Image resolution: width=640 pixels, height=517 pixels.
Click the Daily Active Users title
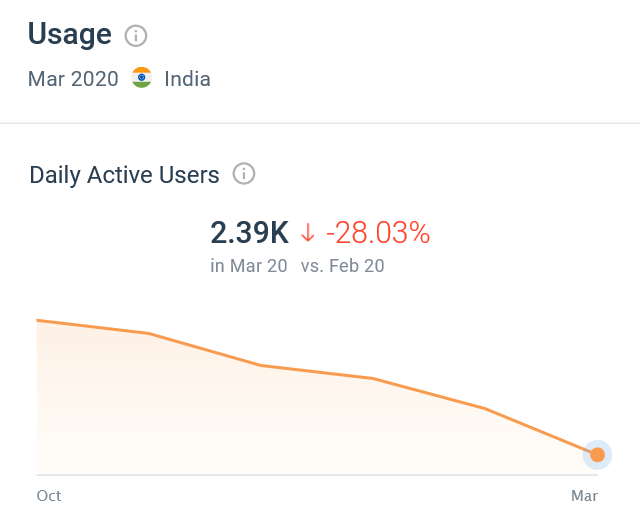coord(124,175)
